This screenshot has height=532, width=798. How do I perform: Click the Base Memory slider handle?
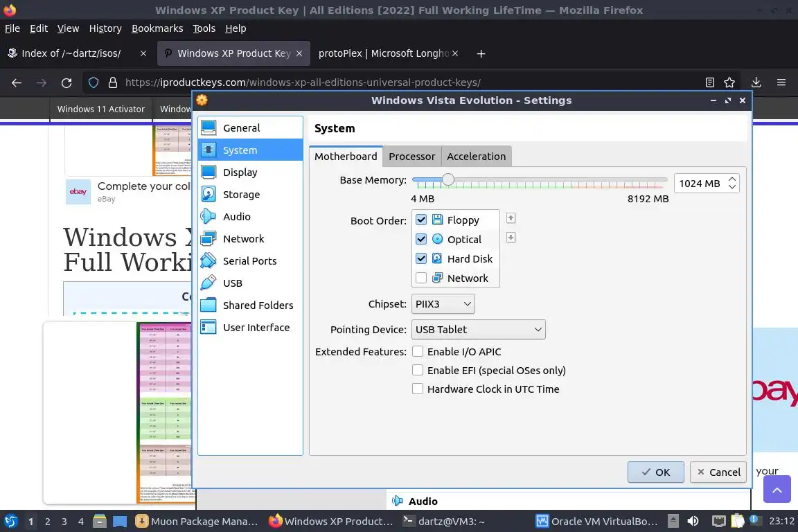coord(448,179)
